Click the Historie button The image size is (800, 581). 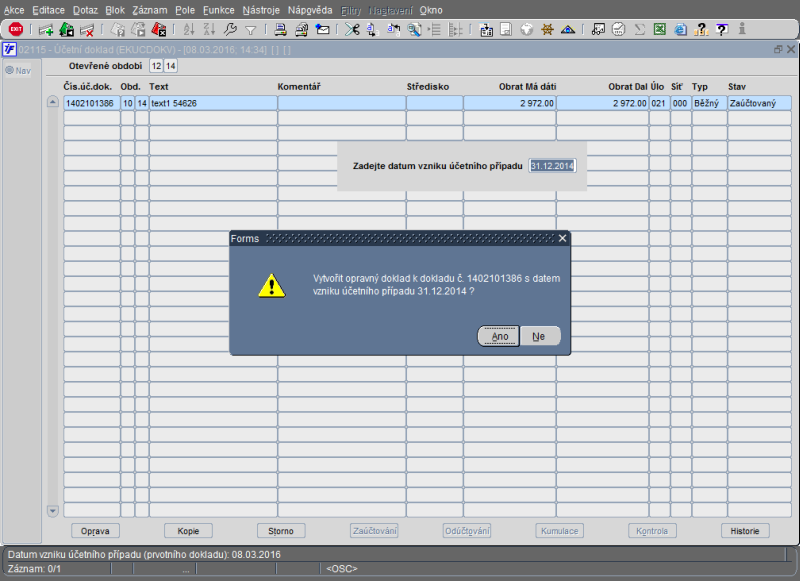pyautogui.click(x=745, y=531)
